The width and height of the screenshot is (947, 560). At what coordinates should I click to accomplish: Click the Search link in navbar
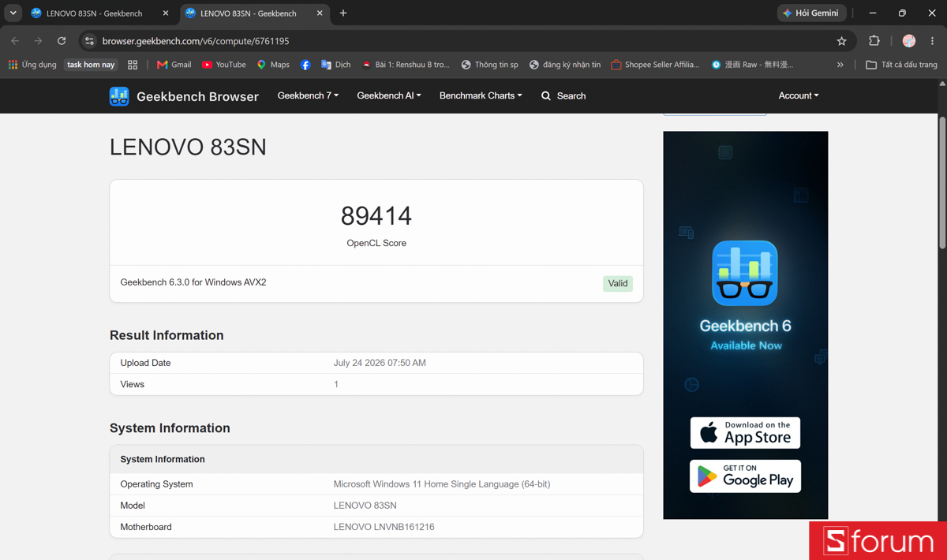[x=571, y=96]
